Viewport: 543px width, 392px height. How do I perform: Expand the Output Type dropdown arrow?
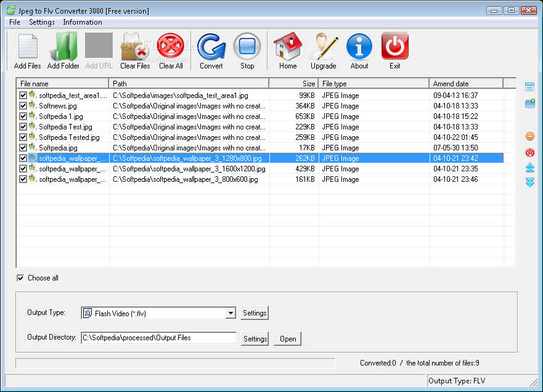[231, 313]
